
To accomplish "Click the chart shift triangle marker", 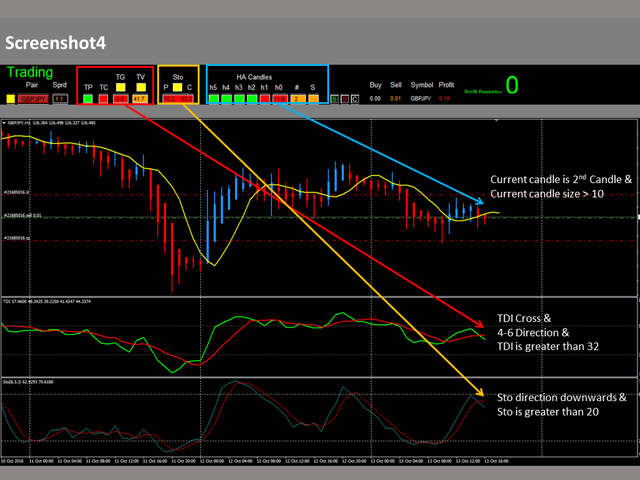I will (x=496, y=121).
